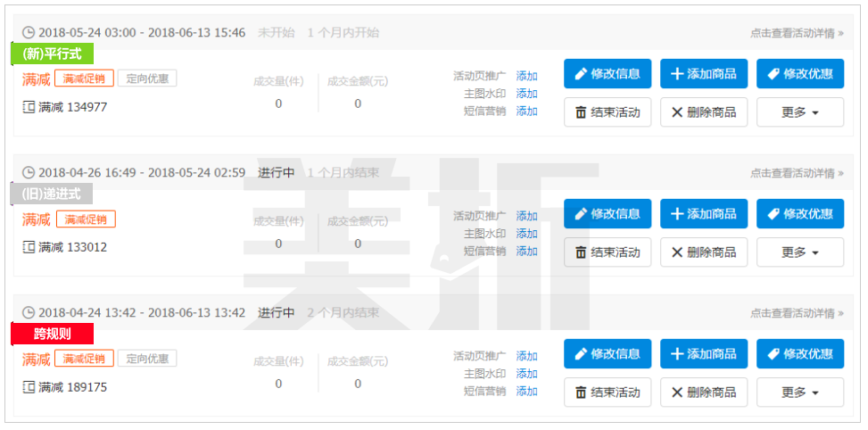Click 修改优惠 button for 满减 133012
Screen dimensions: 868x430
click(x=800, y=213)
